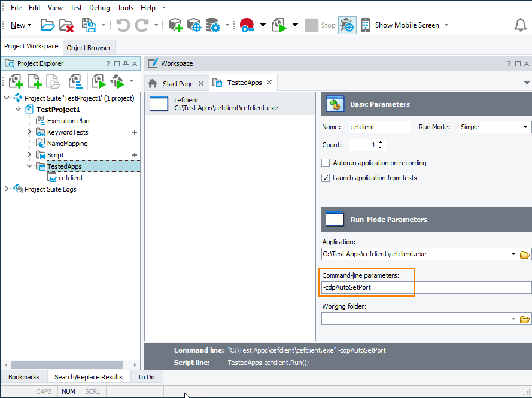
Task: Expand the Project Suite Logs node
Action: pyautogui.click(x=6, y=189)
